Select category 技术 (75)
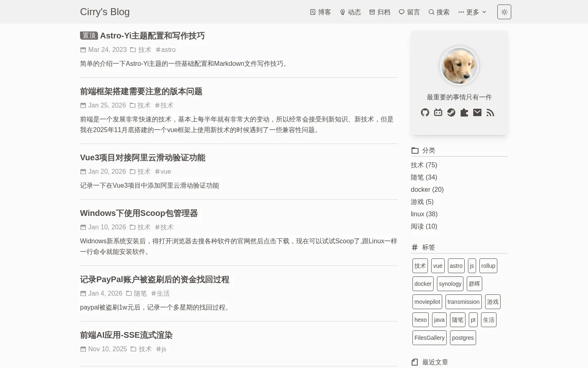This screenshot has width=588, height=368. (x=424, y=165)
